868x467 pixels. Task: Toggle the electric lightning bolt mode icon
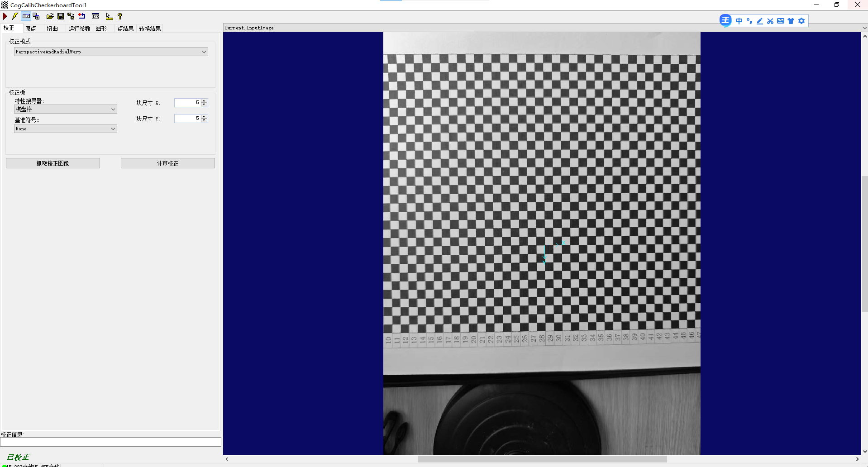pyautogui.click(x=15, y=16)
